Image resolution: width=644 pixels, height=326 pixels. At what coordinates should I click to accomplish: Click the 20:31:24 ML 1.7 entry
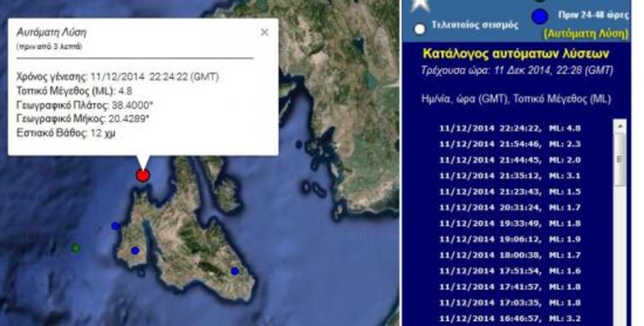click(510, 207)
